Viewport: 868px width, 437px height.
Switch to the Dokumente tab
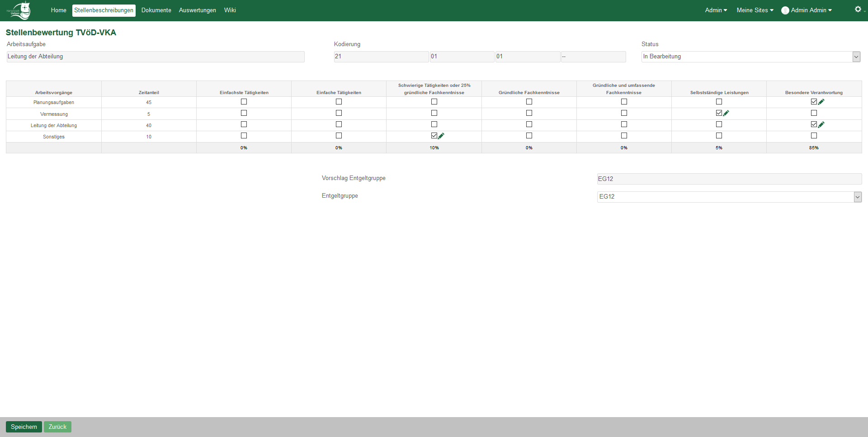pos(156,10)
